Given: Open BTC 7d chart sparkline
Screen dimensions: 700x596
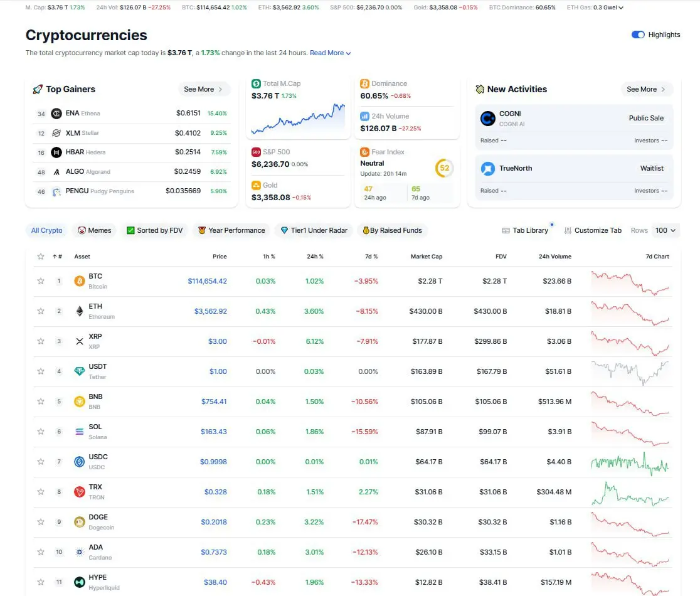Looking at the screenshot, I should coord(630,282).
